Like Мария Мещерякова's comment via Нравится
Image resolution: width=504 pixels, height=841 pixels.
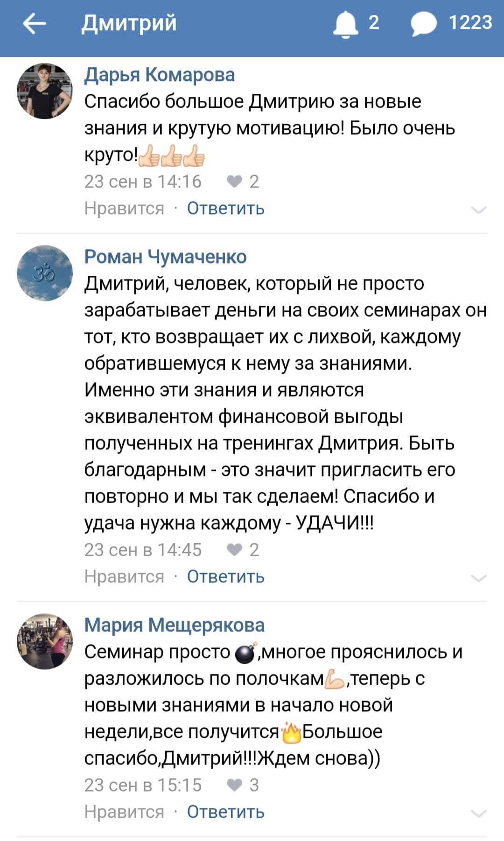[x=124, y=812]
